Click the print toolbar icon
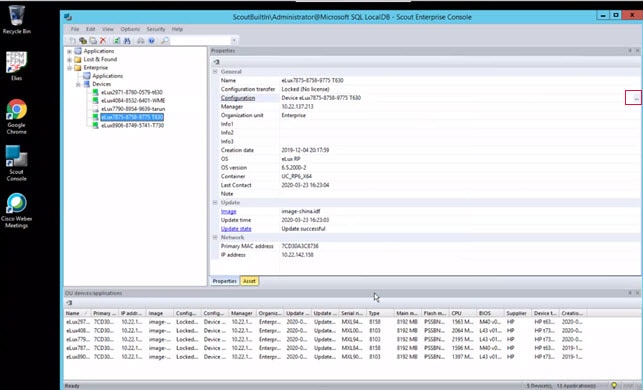The image size is (643, 390). (x=141, y=40)
